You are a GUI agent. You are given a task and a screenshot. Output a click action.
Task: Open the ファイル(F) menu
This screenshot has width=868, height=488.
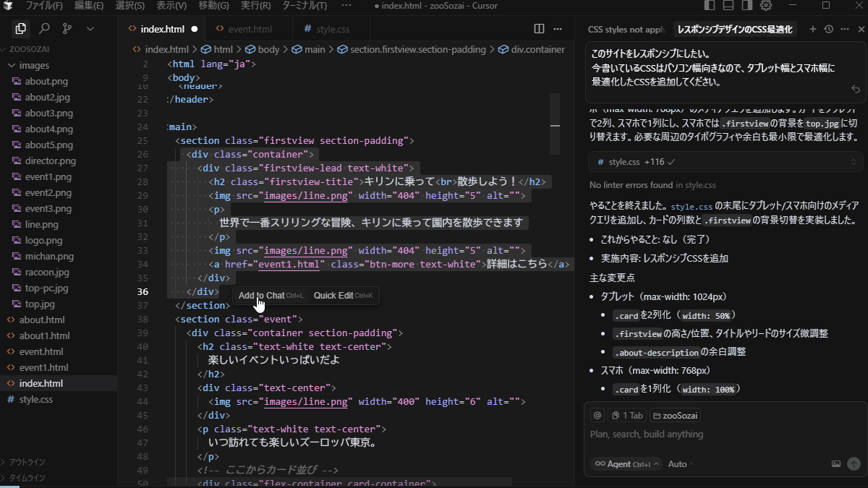(x=43, y=6)
